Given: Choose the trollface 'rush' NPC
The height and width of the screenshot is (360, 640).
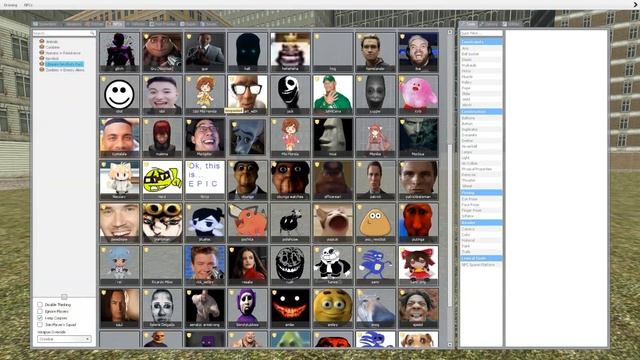Looking at the screenshot, I should coord(290,265).
